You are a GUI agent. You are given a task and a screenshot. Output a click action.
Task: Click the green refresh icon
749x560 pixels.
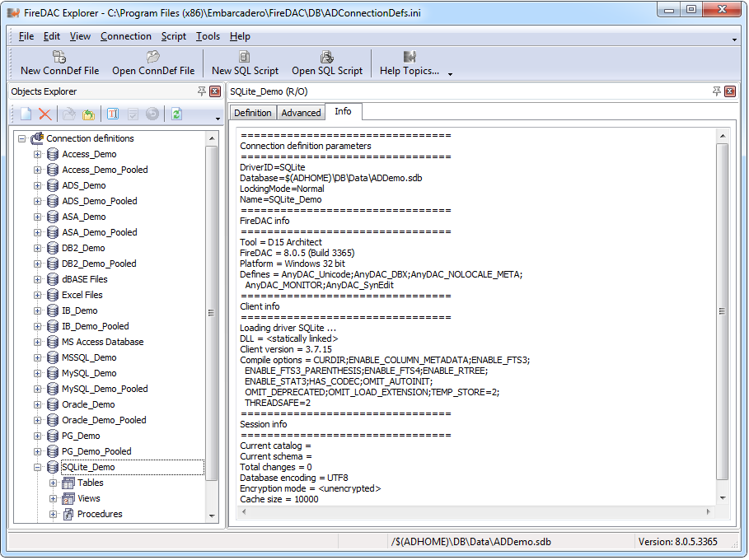[176, 114]
